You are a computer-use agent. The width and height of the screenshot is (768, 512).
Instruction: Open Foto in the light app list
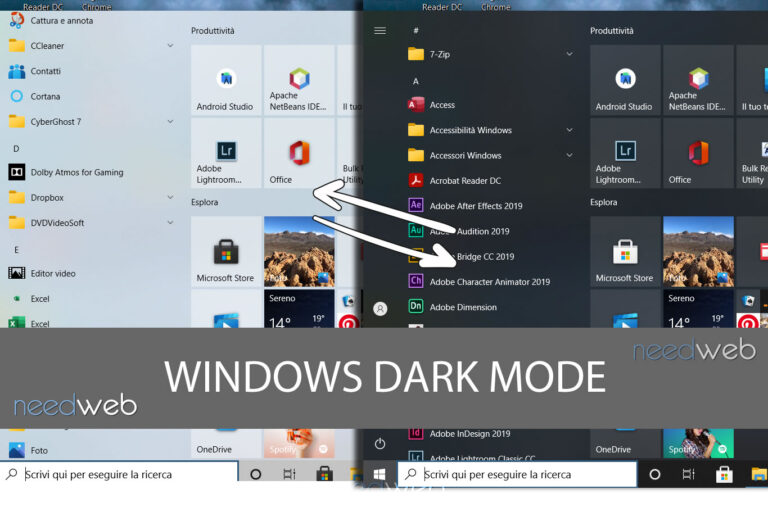pyautogui.click(x=28, y=450)
